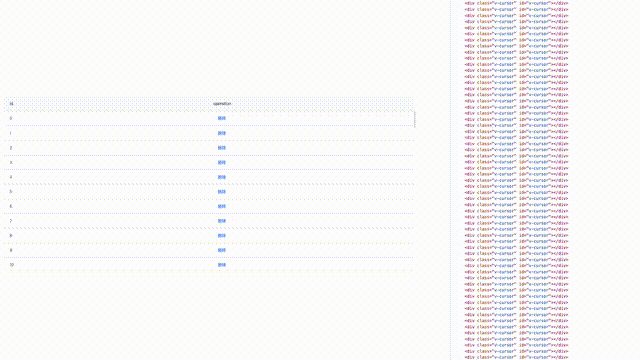The image size is (640, 360).
Task: Click the blue link in row 4
Action: pos(222,177)
